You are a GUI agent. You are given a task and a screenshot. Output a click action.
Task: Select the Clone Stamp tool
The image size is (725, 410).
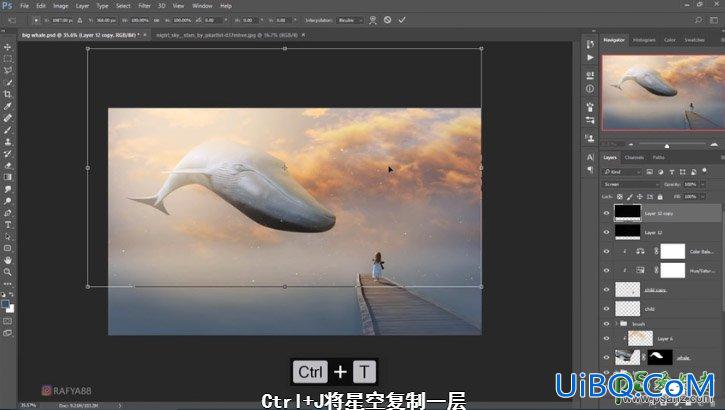[x=7, y=142]
